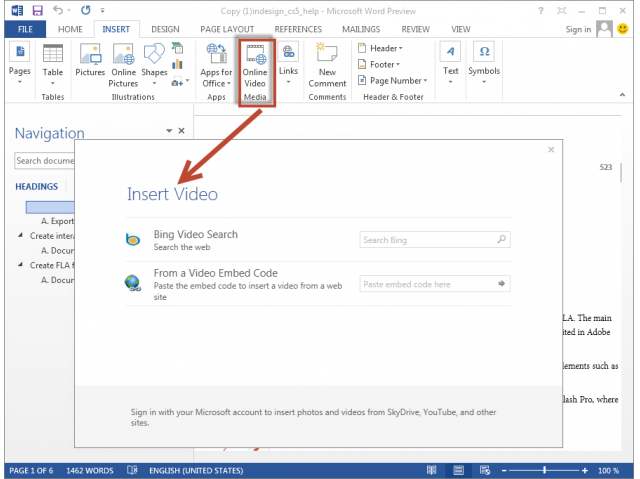The width and height of the screenshot is (640, 479).
Task: Select the Headings tab in Navigation pane
Action: pos(36,186)
